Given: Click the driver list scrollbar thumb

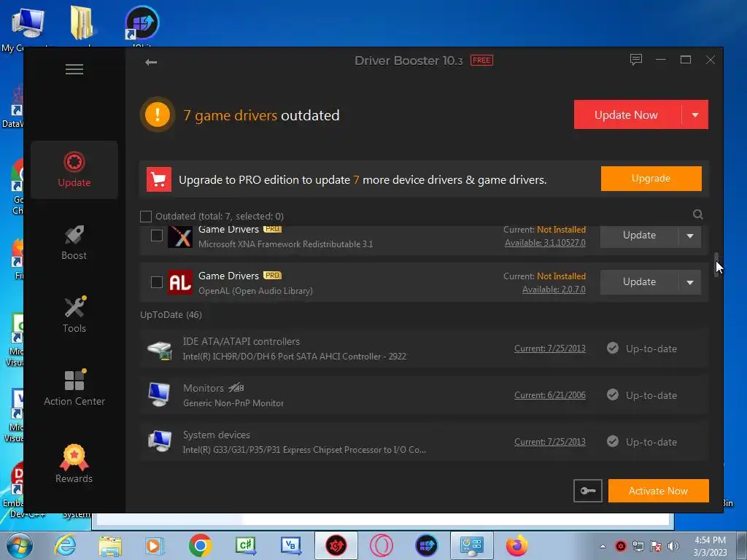Looking at the screenshot, I should [x=716, y=264].
